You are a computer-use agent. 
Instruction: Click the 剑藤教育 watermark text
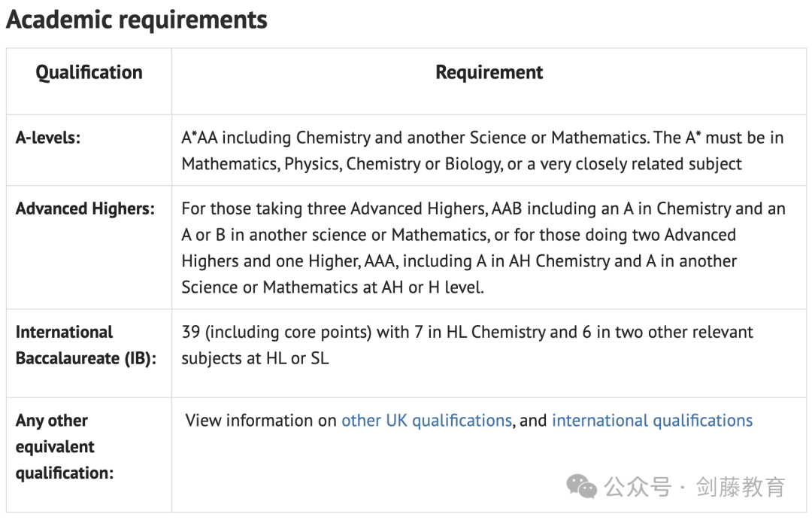point(741,487)
